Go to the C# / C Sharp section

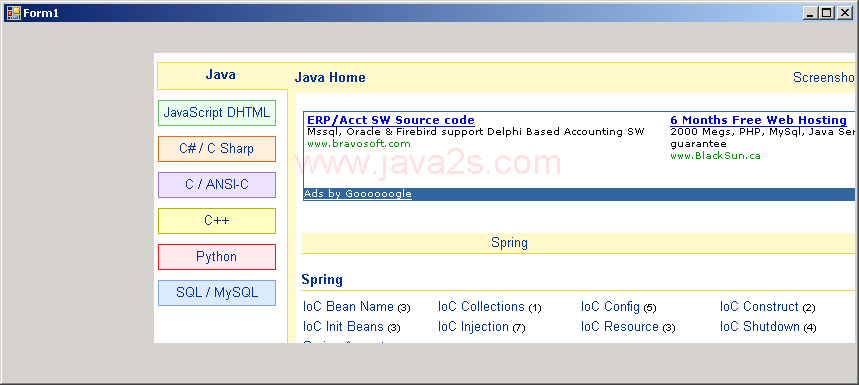[217, 149]
